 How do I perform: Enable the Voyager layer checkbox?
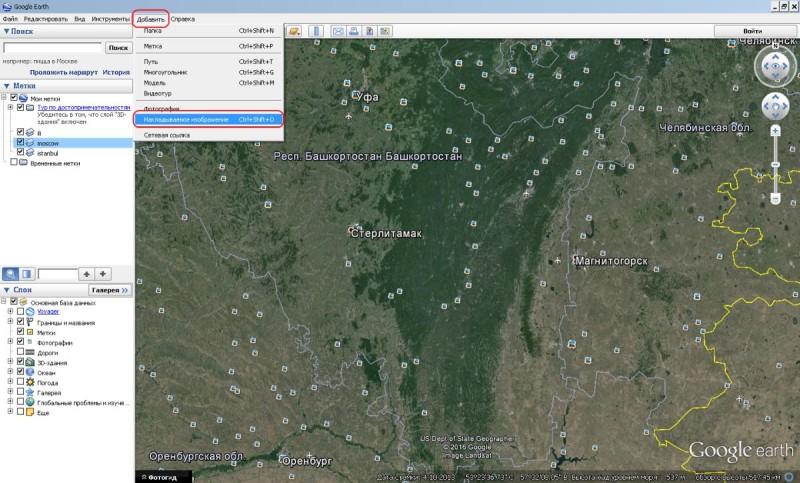[x=20, y=311]
